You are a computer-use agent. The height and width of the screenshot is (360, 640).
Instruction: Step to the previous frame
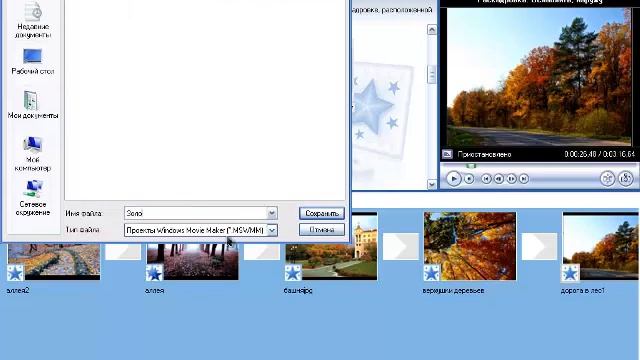click(498, 179)
